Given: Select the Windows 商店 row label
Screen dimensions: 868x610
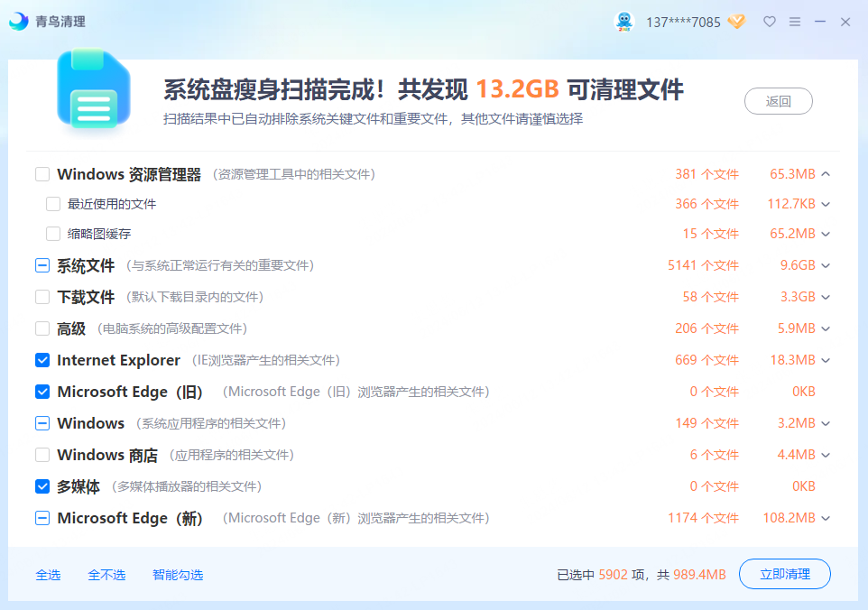Looking at the screenshot, I should (107, 455).
